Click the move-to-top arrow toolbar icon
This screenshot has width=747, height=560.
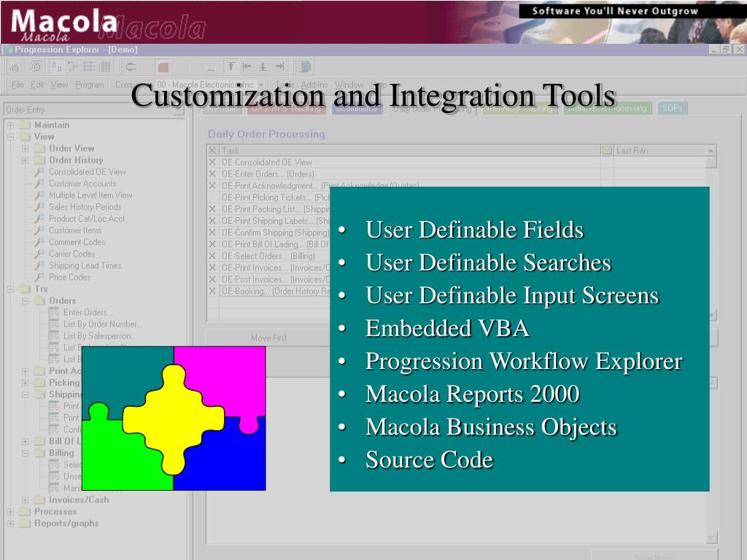(x=231, y=66)
